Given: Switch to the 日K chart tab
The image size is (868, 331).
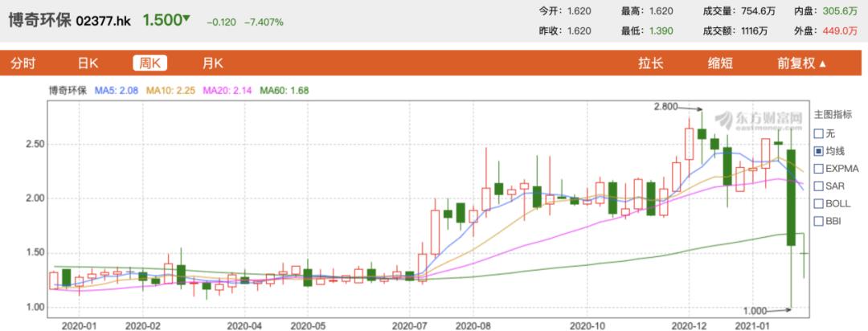Looking at the screenshot, I should pos(88,63).
